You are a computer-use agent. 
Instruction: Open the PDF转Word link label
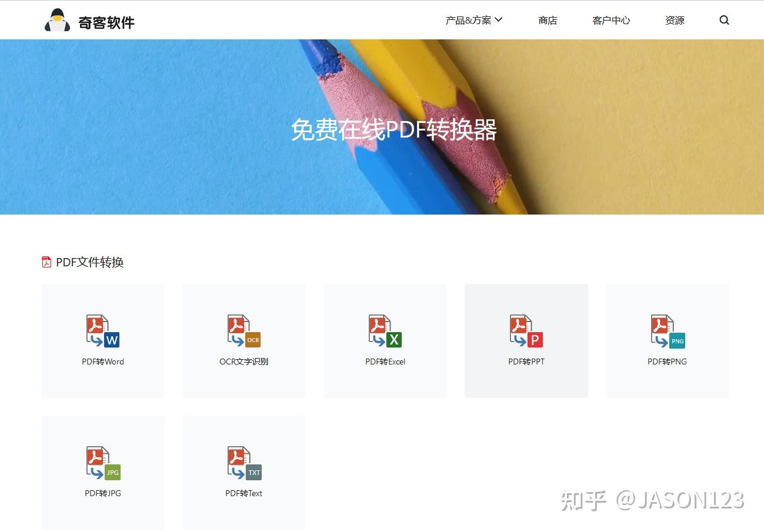(x=103, y=362)
